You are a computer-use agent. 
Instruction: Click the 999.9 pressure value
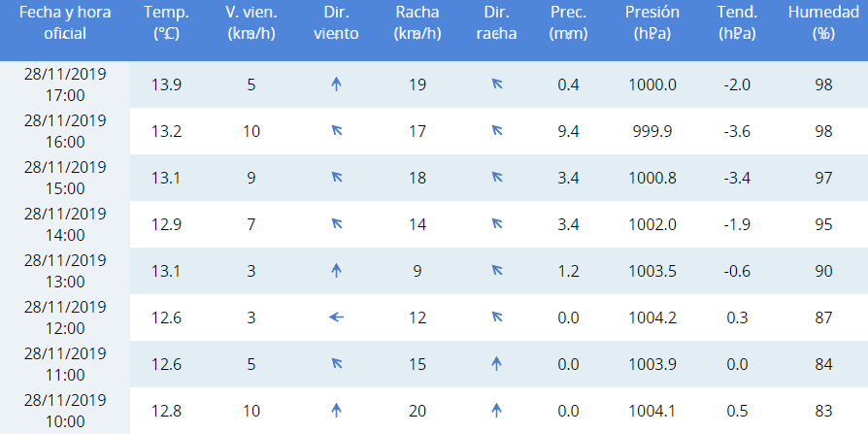point(652,131)
